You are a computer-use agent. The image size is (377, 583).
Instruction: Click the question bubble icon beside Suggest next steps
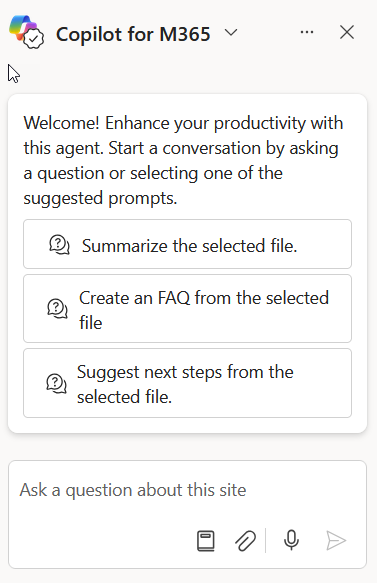[x=57, y=383]
